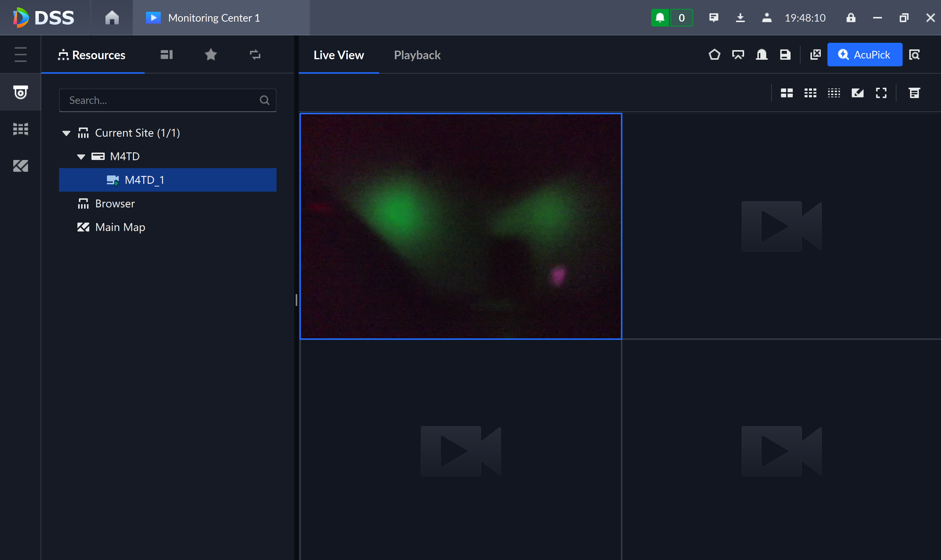
Task: Open the Favorites star tab
Action: pos(211,55)
